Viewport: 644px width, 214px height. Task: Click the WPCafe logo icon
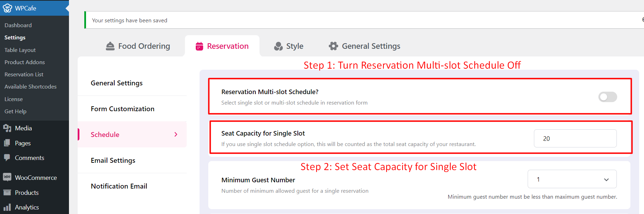pos(7,8)
